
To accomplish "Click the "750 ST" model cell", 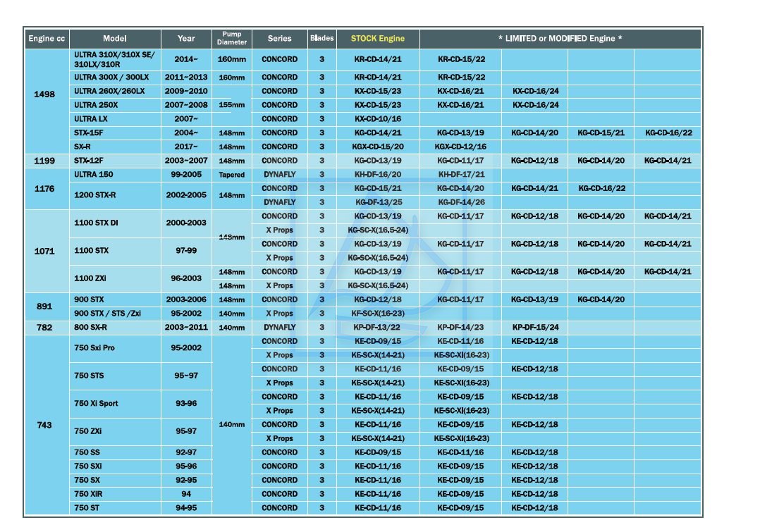I will pyautogui.click(x=115, y=508).
